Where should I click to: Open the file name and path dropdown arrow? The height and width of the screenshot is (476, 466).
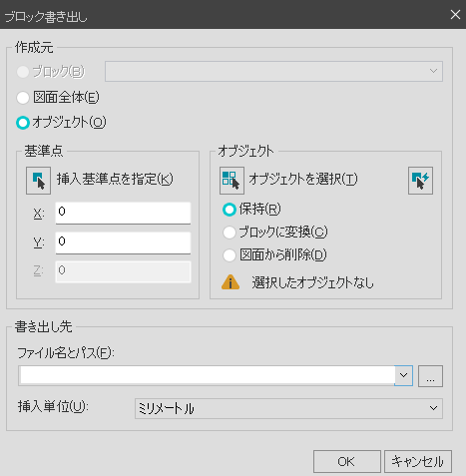[x=403, y=375]
